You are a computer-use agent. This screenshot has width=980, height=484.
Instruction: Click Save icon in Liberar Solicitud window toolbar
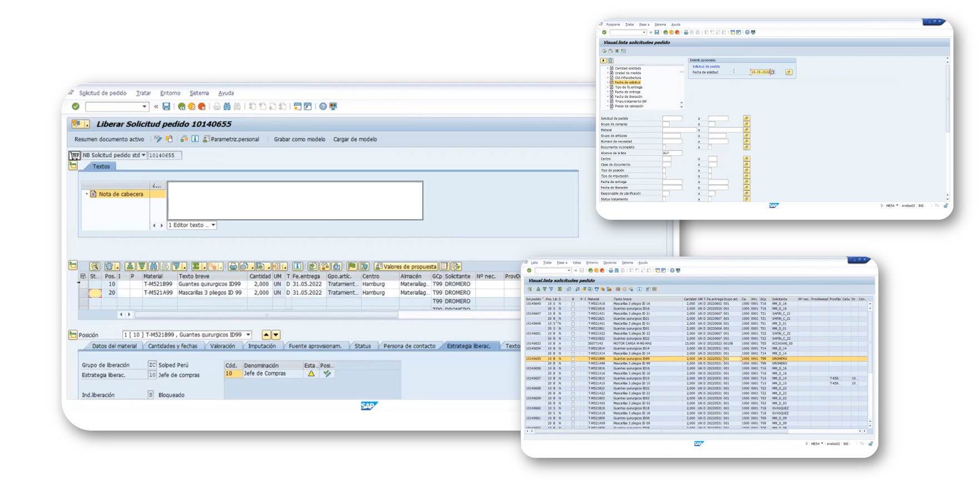point(166,106)
